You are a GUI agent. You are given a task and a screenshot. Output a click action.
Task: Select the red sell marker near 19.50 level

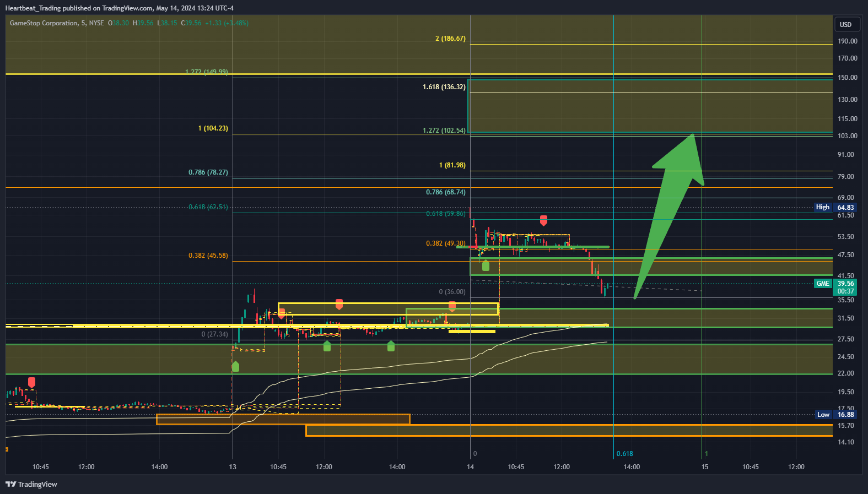31,382
